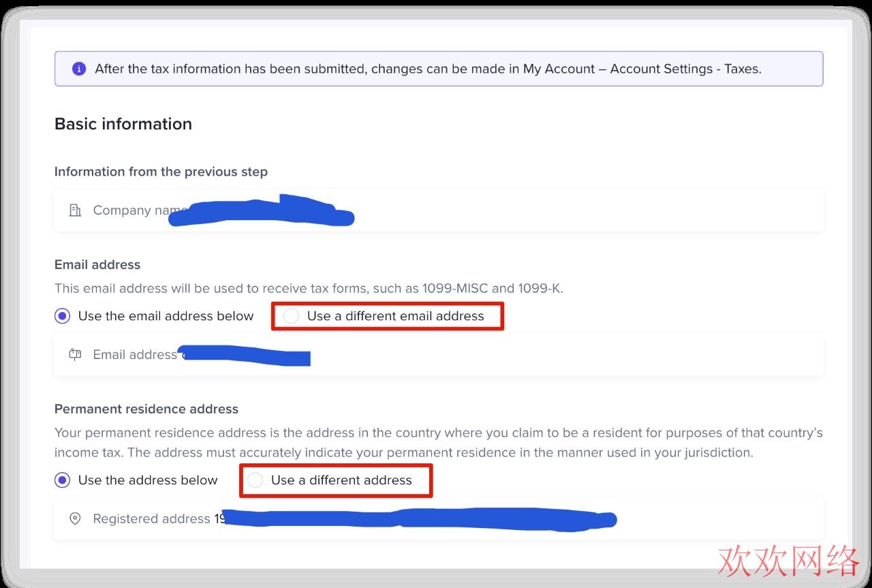The width and height of the screenshot is (872, 588).
Task: Click the 'Basic information' heading
Action: click(123, 124)
